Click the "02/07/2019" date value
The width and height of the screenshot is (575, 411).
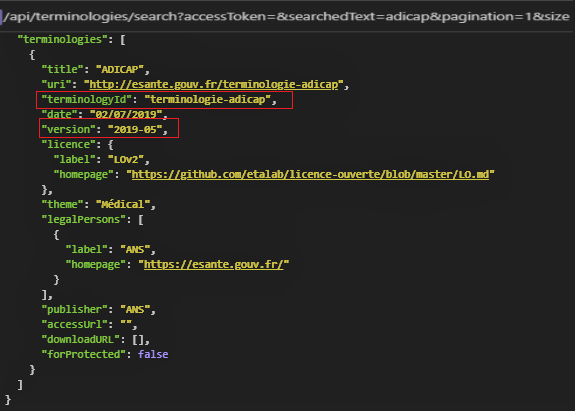(x=126, y=114)
